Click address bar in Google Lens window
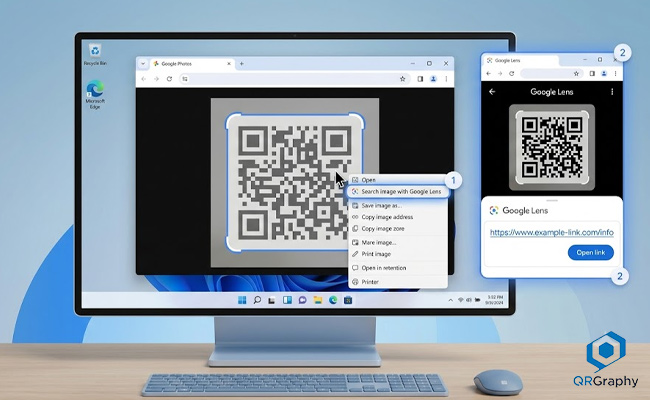The height and width of the screenshot is (400, 650). (551, 74)
